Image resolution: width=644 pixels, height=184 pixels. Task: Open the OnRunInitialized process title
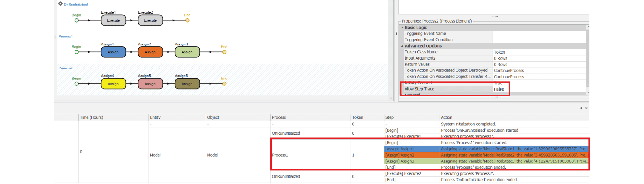(76, 4)
